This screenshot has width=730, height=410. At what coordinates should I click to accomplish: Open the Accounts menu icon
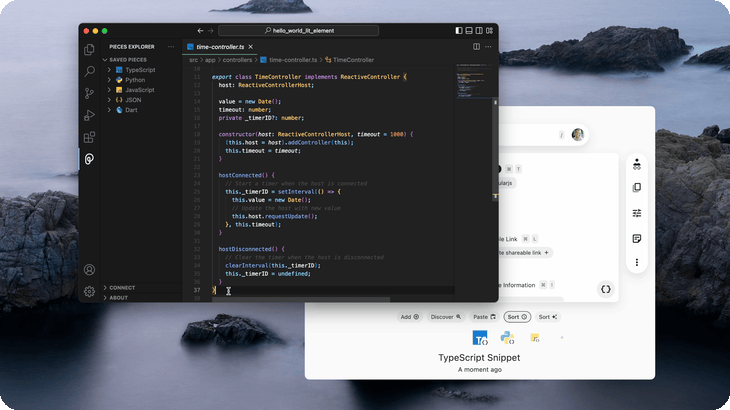pos(89,269)
